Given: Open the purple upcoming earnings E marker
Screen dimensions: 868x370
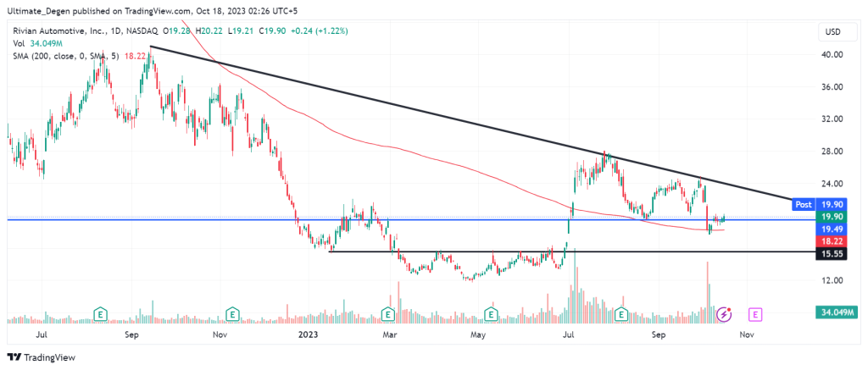Looking at the screenshot, I should point(755,315).
